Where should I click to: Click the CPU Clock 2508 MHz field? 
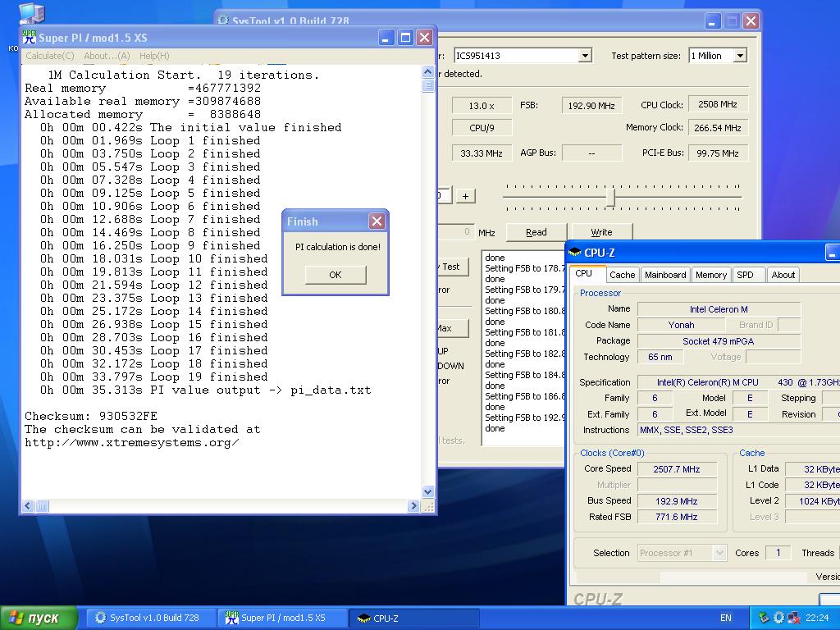[x=718, y=104]
